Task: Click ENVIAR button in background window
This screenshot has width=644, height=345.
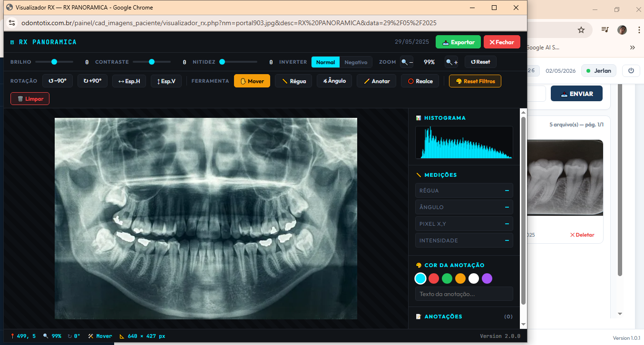Action: [576, 94]
